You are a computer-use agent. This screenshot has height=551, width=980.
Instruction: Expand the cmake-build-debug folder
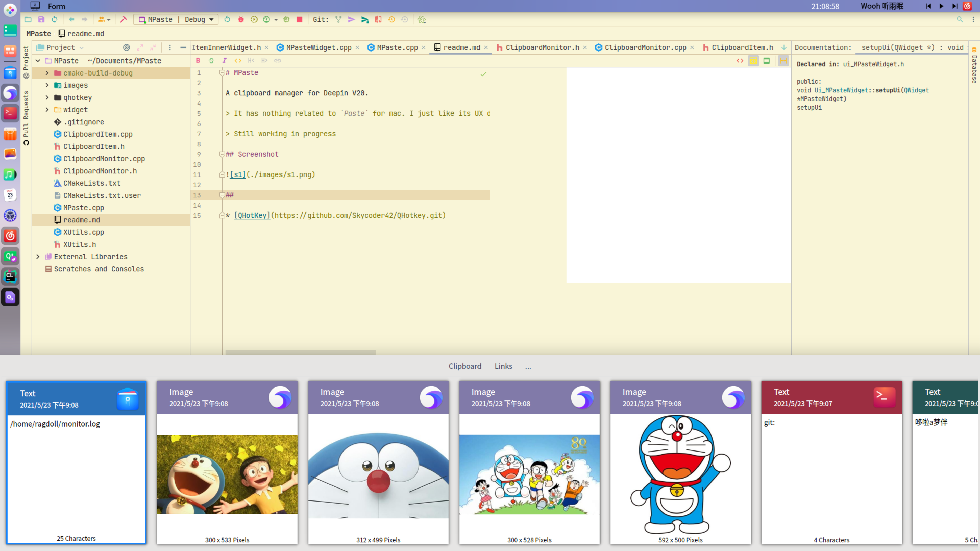(x=47, y=73)
